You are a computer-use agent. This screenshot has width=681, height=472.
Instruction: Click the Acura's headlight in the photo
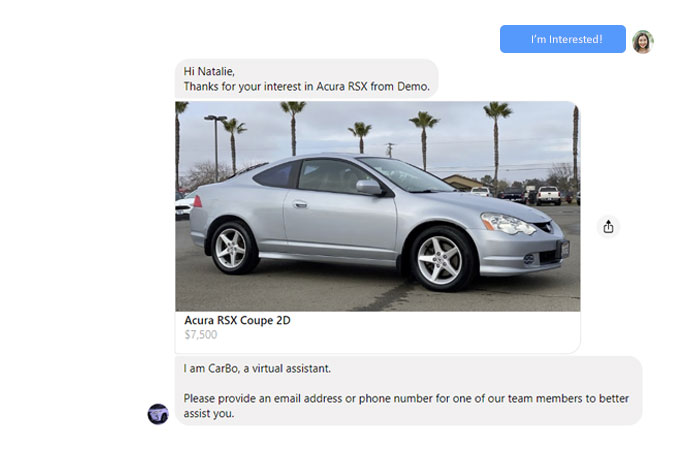[x=507, y=224]
